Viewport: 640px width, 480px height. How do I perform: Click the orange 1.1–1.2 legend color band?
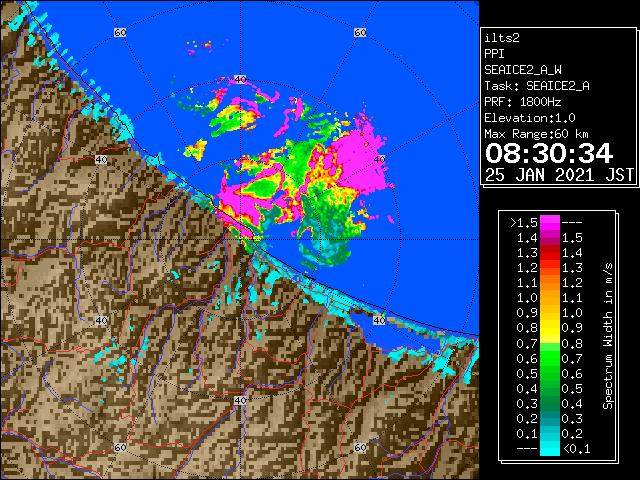coord(550,283)
